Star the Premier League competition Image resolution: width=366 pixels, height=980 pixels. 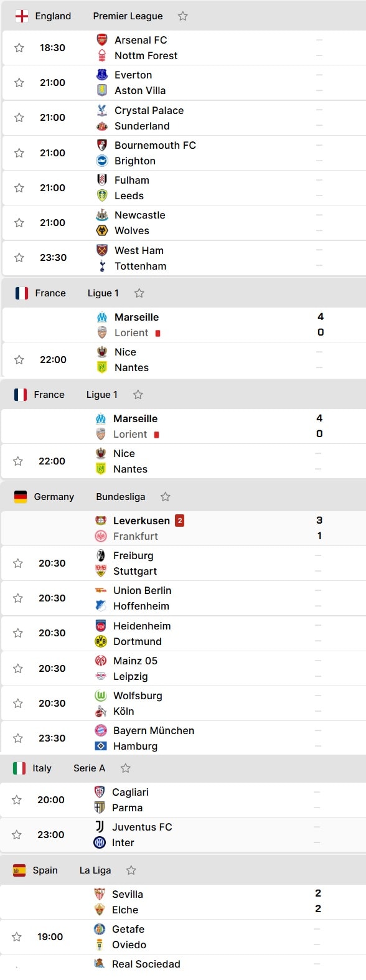pos(182,16)
